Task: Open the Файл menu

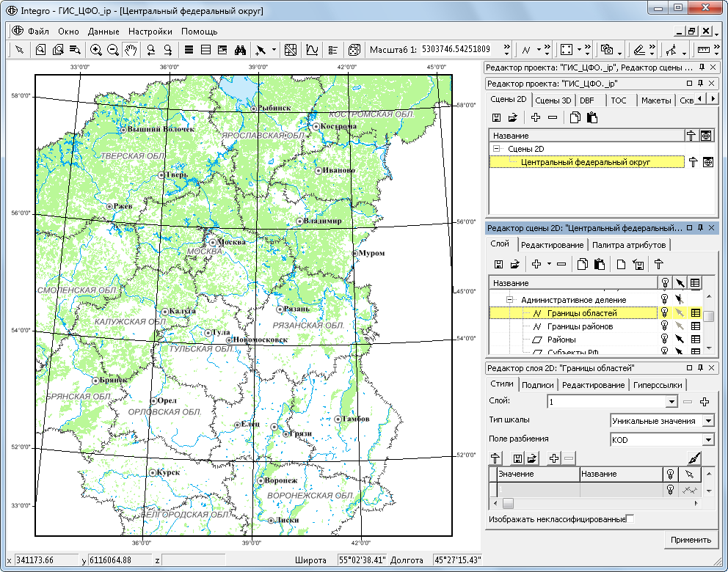Action: [38, 32]
